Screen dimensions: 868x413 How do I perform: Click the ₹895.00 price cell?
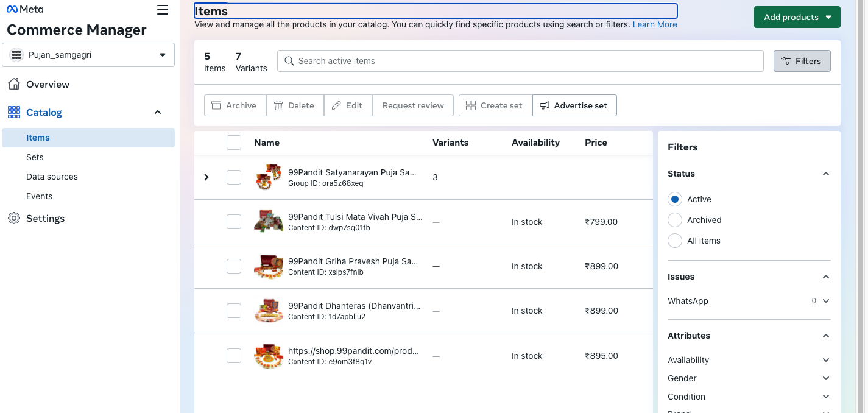tap(601, 356)
